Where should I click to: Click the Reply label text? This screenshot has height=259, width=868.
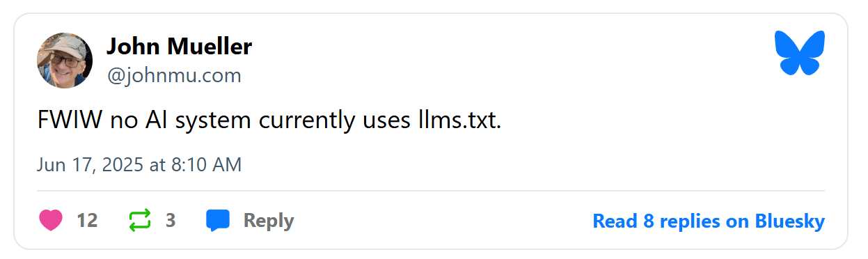point(269,221)
